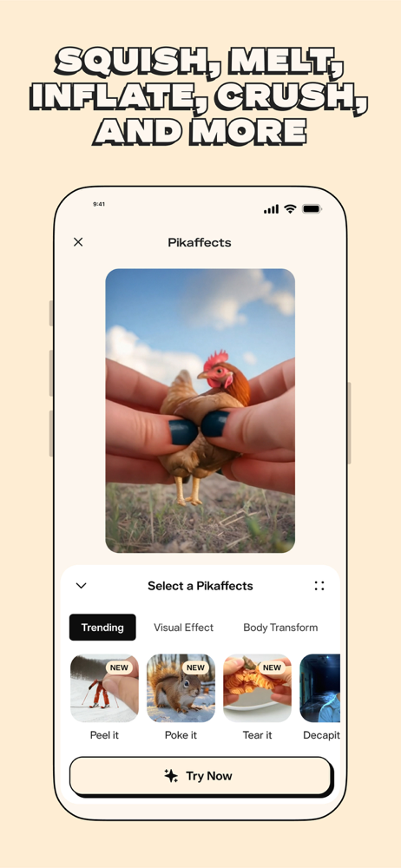The width and height of the screenshot is (401, 868).
Task: Click the NEW badge on Poke it
Action: tap(195, 667)
